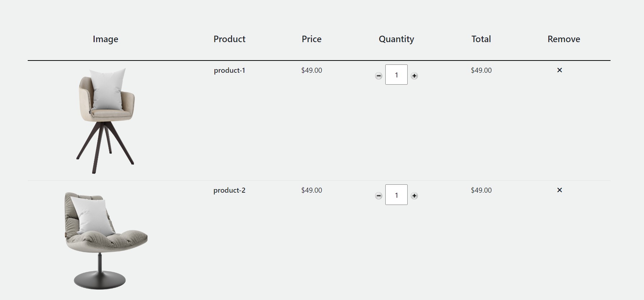The height and width of the screenshot is (300, 644).
Task: Increase quantity of product-1
Action: (x=414, y=76)
